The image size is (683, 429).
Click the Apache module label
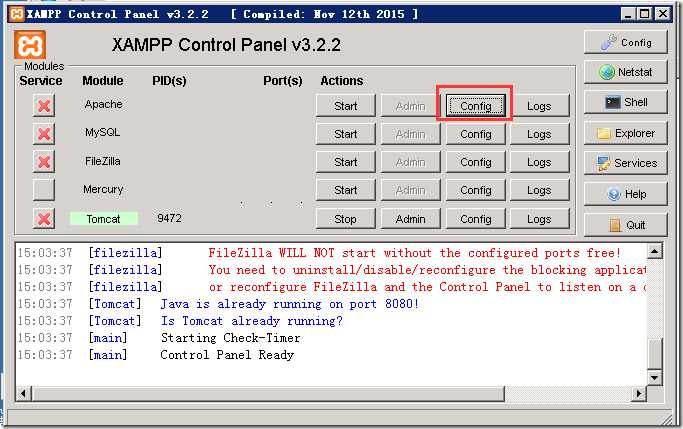coord(104,105)
